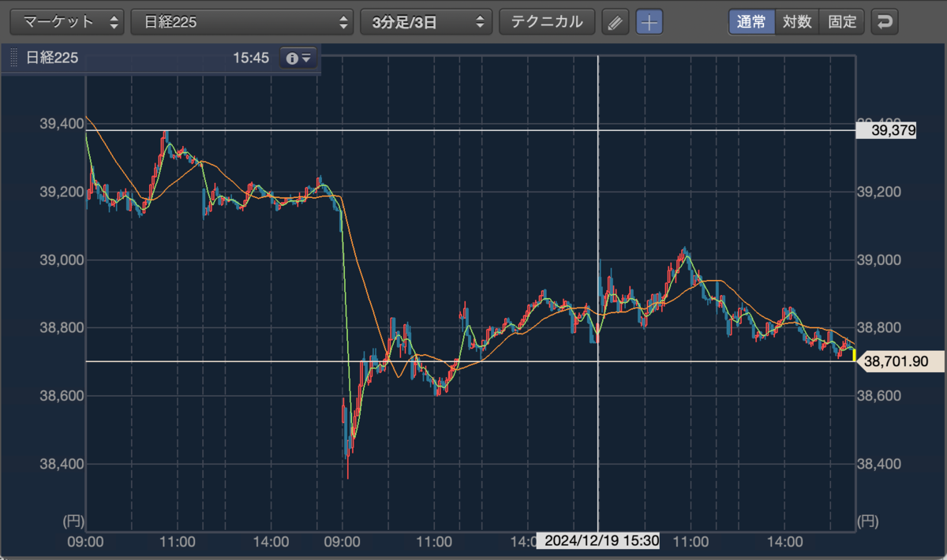Open the マーケット dropdown
947x560 pixels.
pyautogui.click(x=67, y=21)
